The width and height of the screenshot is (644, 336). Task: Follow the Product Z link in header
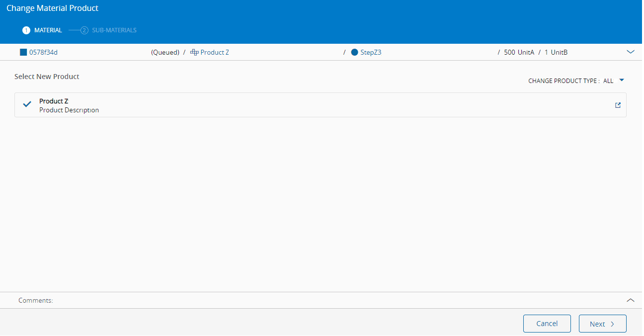[x=215, y=52]
